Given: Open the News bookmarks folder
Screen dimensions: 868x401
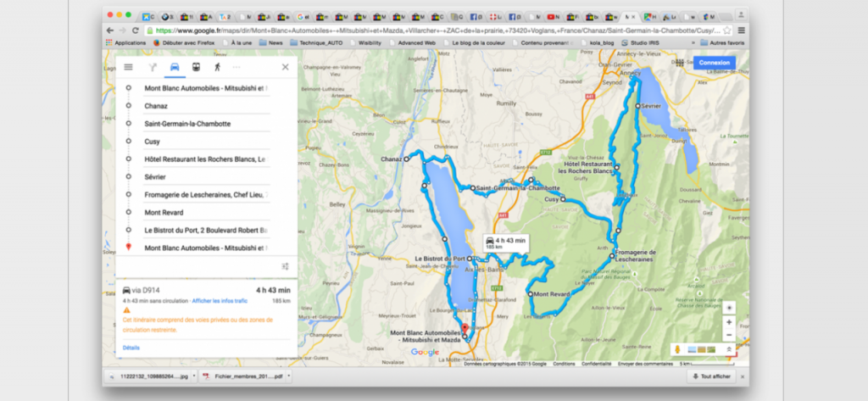Looking at the screenshot, I should pyautogui.click(x=271, y=42).
